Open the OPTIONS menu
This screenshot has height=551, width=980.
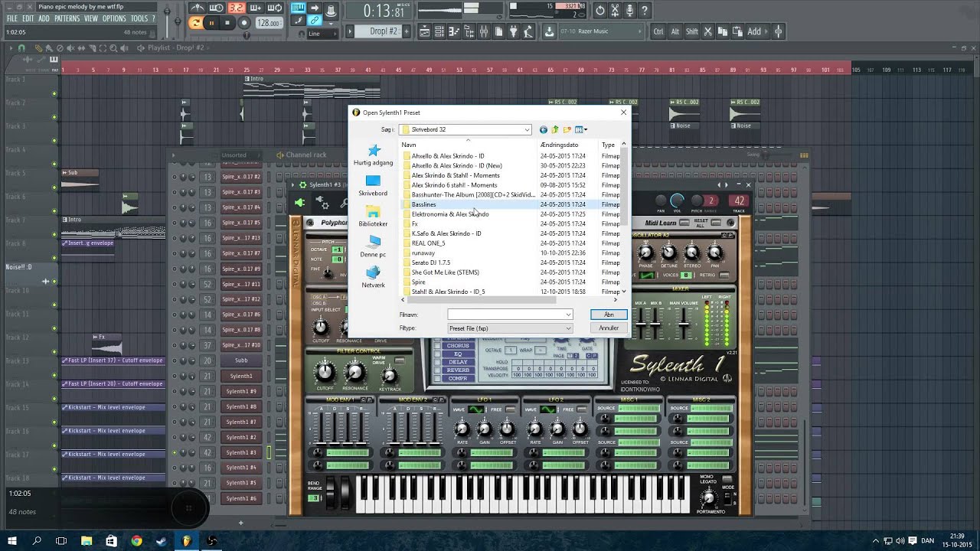click(114, 18)
